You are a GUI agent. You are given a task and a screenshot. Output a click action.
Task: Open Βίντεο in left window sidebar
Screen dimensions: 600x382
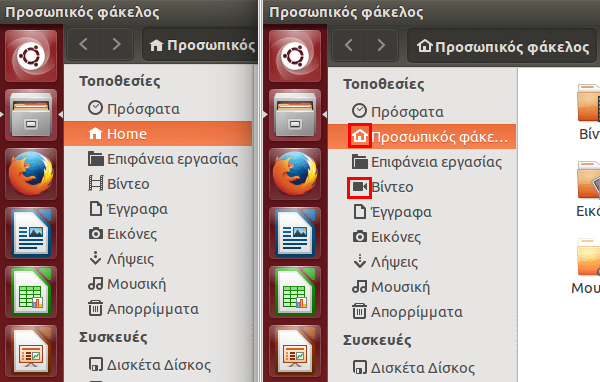pyautogui.click(x=158, y=184)
